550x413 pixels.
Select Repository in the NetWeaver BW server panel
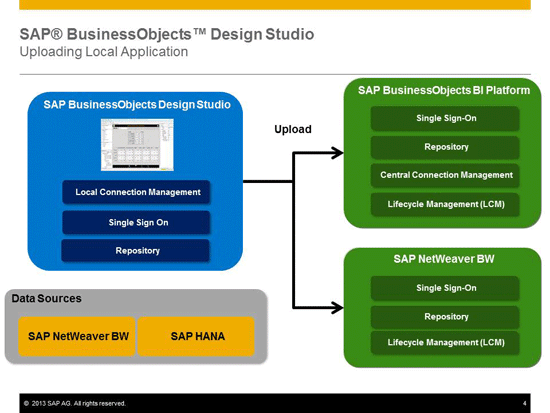coord(445,317)
